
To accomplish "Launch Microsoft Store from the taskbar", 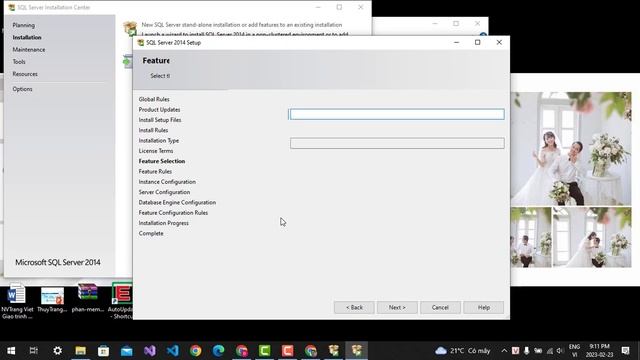I will pyautogui.click(x=103, y=351).
